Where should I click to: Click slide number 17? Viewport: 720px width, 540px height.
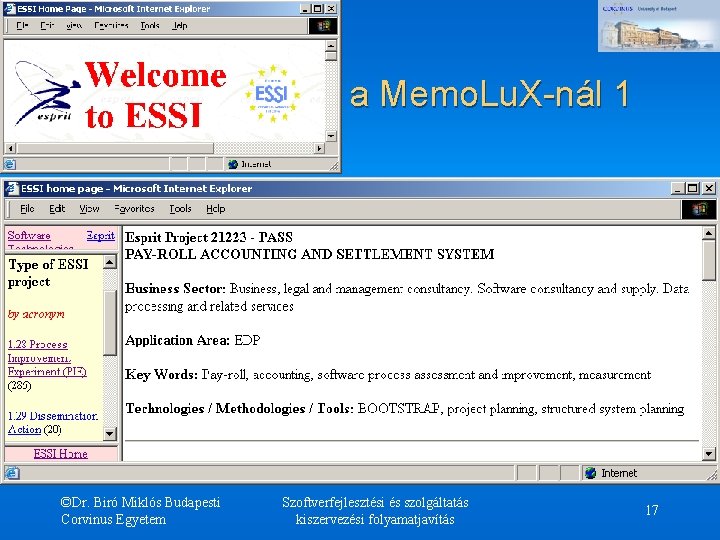pyautogui.click(x=652, y=510)
